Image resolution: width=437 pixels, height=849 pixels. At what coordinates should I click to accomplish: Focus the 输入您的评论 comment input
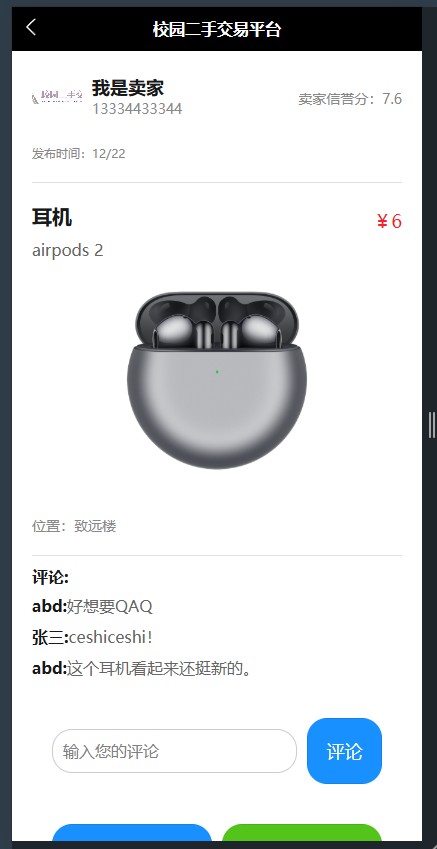(174, 751)
